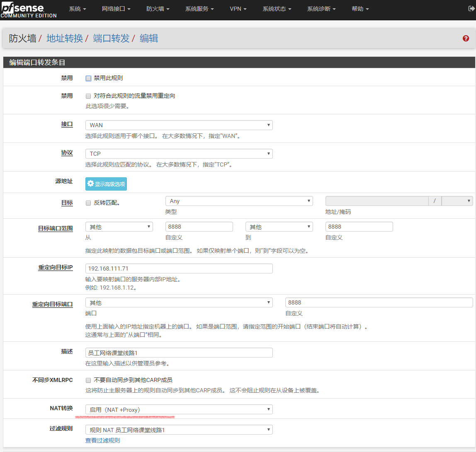Open the red help question mark icon
Viewport: 476px width, 452px height.
click(466, 39)
